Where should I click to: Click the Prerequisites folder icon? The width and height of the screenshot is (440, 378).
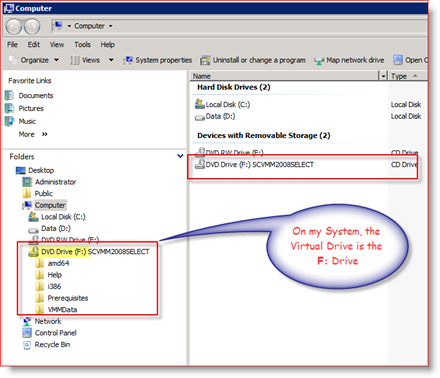point(40,298)
